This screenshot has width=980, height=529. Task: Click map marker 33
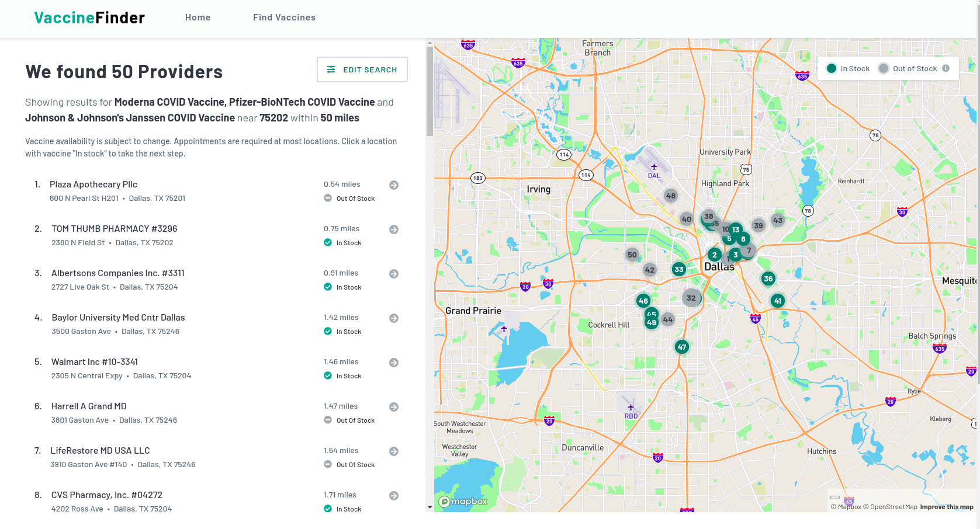coord(679,269)
